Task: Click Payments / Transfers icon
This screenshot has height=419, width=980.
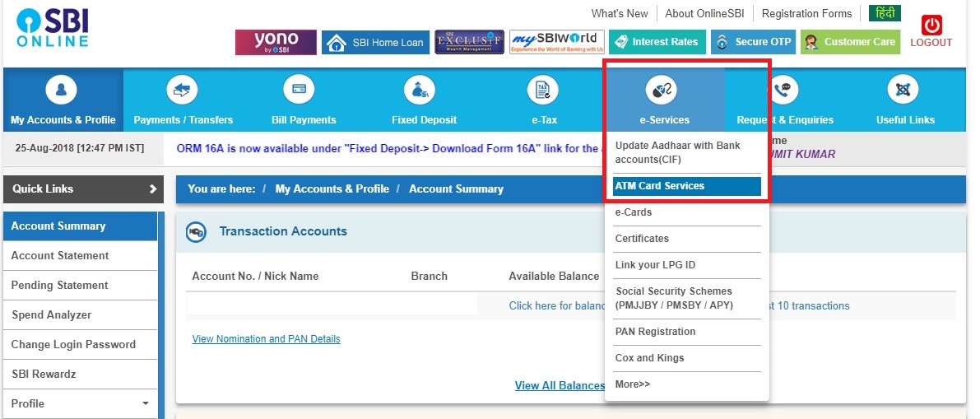Action: tap(182, 90)
